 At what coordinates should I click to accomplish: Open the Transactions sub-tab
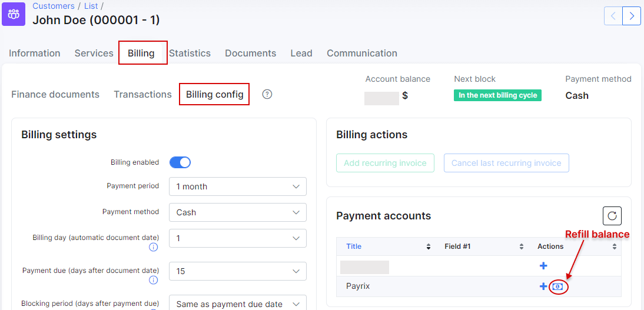pos(142,94)
